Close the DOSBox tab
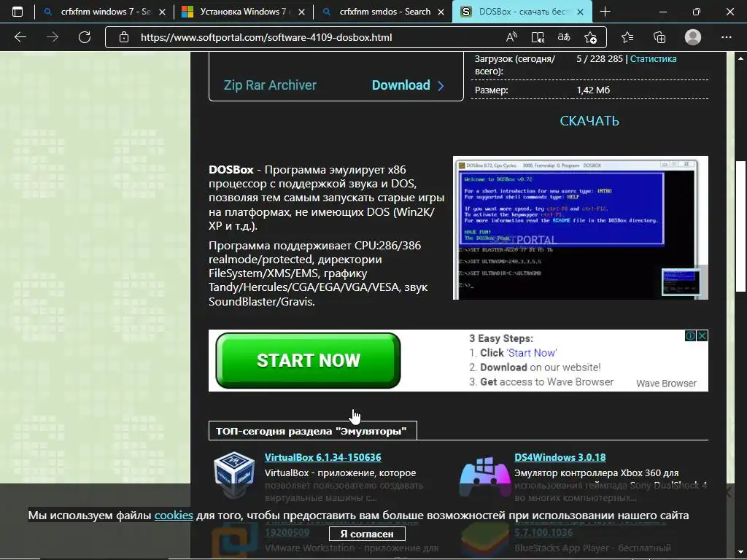 coord(580,12)
